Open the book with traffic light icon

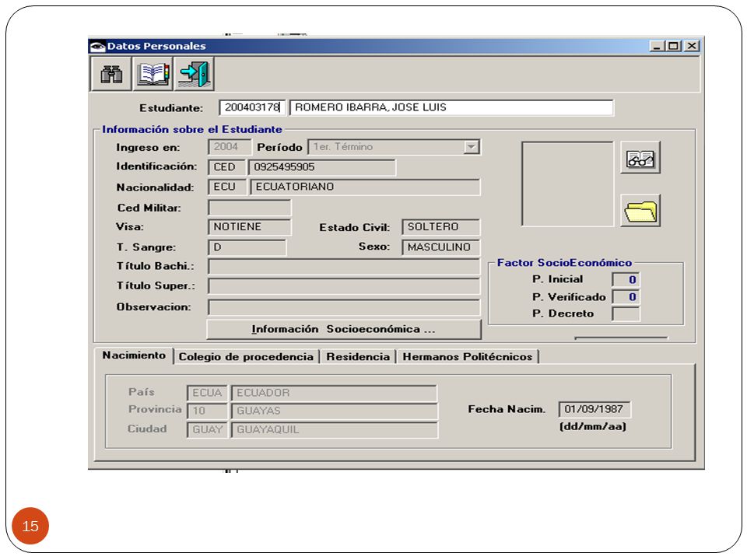[153, 74]
